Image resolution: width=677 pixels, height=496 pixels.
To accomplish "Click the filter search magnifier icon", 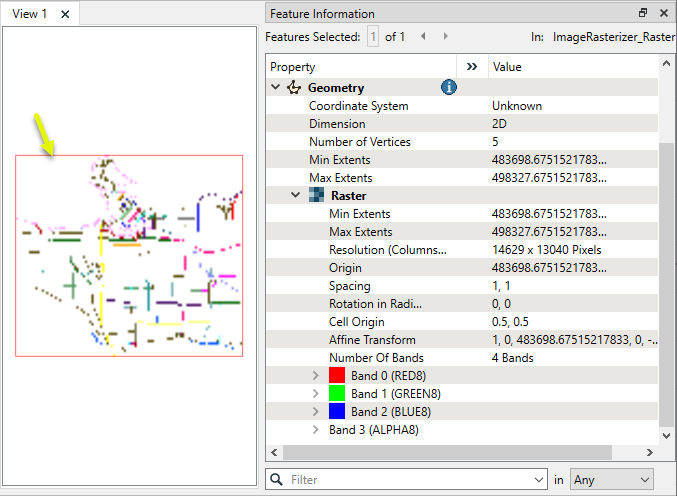I will point(277,480).
